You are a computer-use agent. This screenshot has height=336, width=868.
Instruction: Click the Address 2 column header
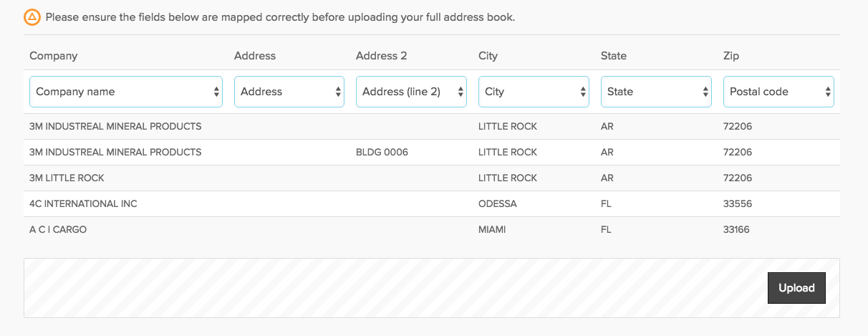click(378, 56)
